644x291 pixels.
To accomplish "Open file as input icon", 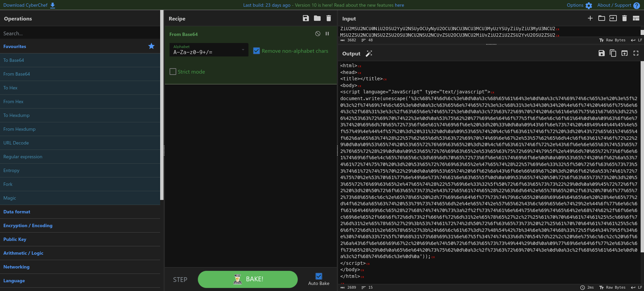I will 613,18.
